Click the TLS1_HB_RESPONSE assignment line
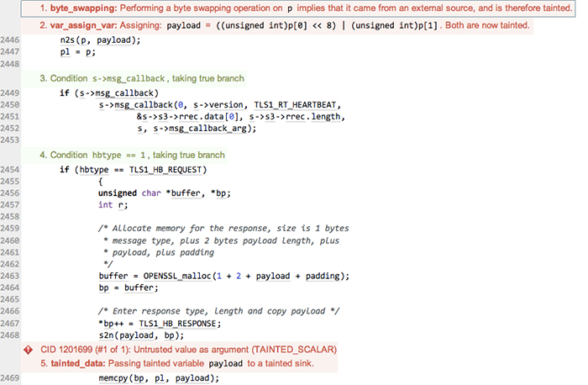This screenshot has width=588, height=385. 158,324
